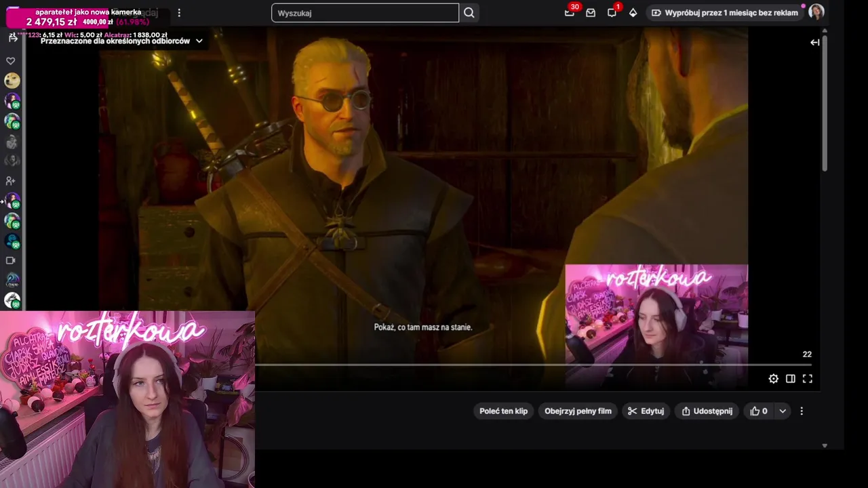This screenshot has width=868, height=488.
Task: Click the Bits diamond icon
Action: tap(633, 13)
